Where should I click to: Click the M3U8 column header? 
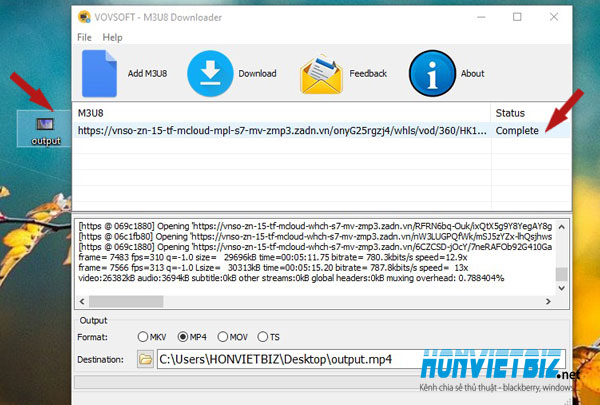[x=282, y=113]
